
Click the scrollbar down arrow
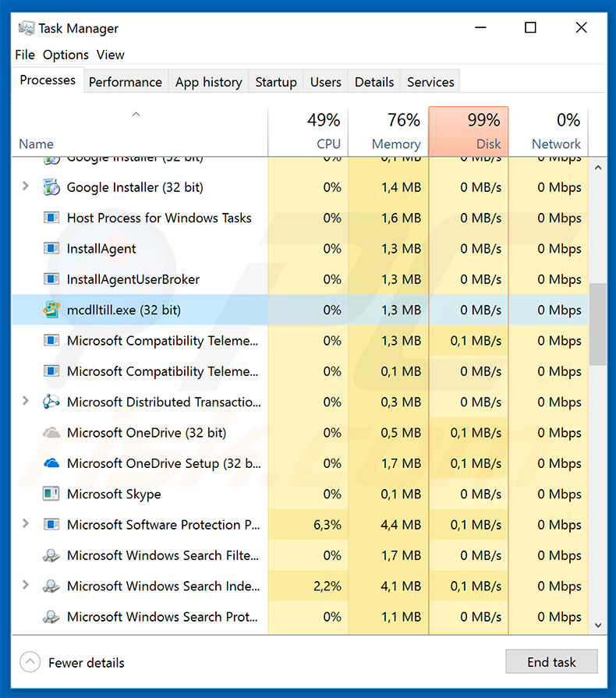[598, 625]
